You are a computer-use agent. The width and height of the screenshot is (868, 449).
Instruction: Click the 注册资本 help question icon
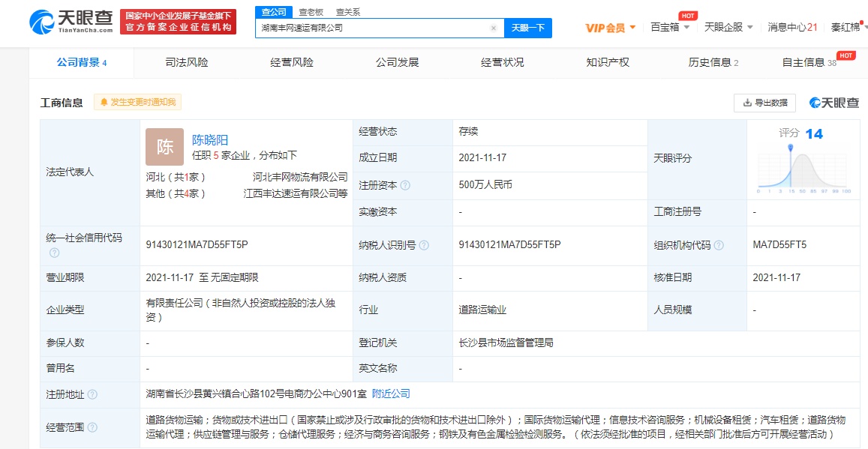click(405, 186)
